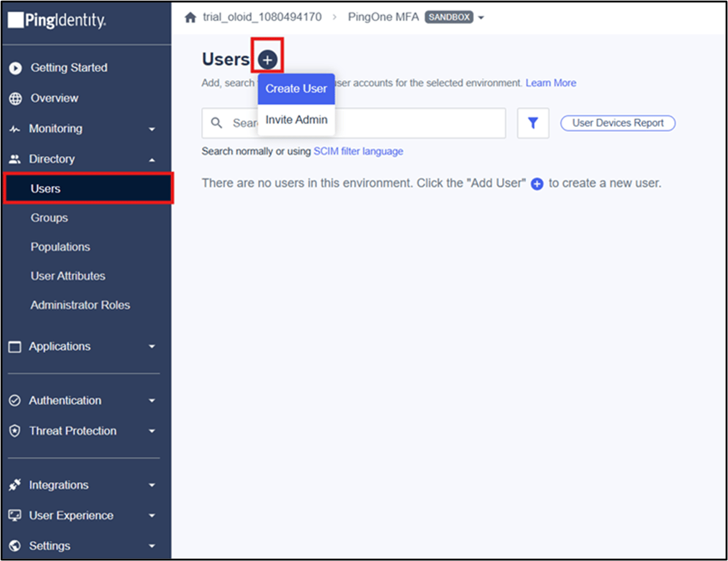The width and height of the screenshot is (728, 561).
Task: Expand the Authentication section arrow
Action: coord(152,401)
